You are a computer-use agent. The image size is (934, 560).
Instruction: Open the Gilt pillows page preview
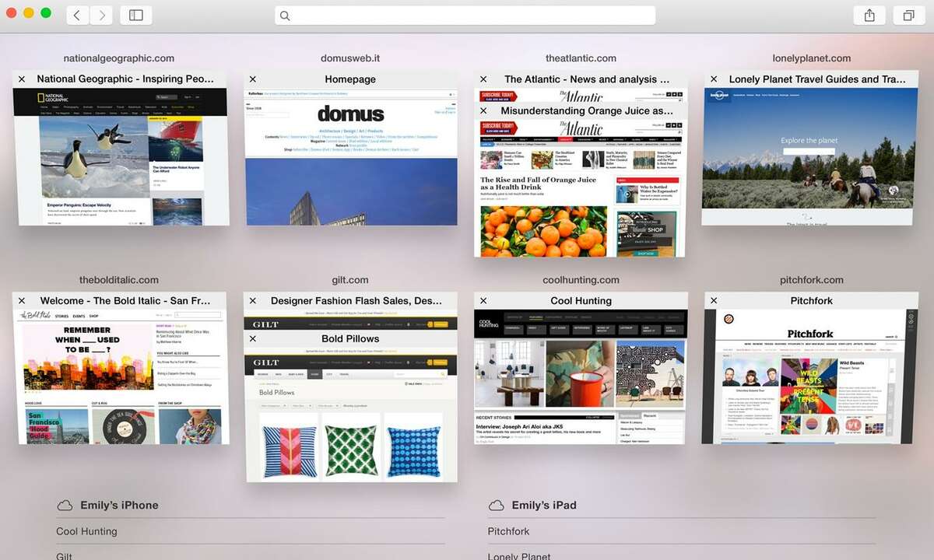[352, 415]
